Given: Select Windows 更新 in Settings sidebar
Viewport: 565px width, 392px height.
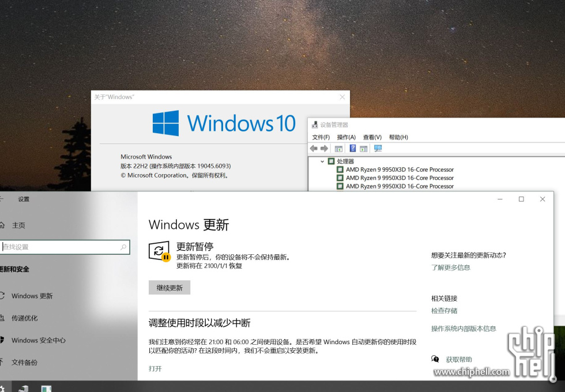Looking at the screenshot, I should pos(32,296).
